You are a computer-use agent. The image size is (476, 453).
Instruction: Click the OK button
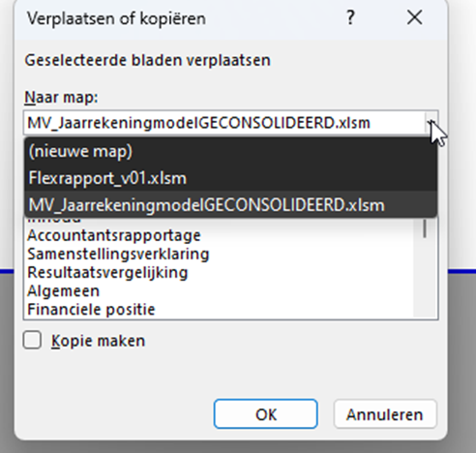click(x=266, y=414)
